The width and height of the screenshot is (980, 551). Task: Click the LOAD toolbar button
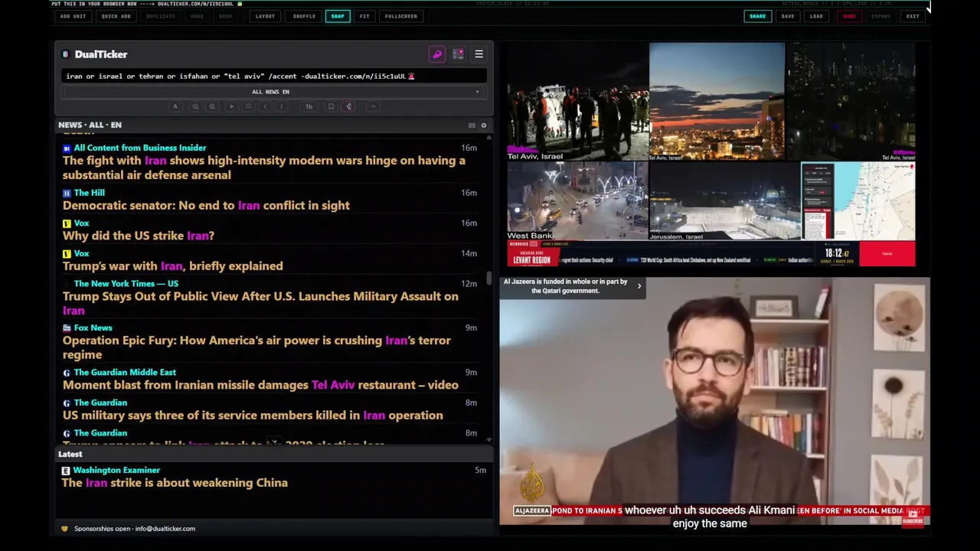(x=817, y=16)
